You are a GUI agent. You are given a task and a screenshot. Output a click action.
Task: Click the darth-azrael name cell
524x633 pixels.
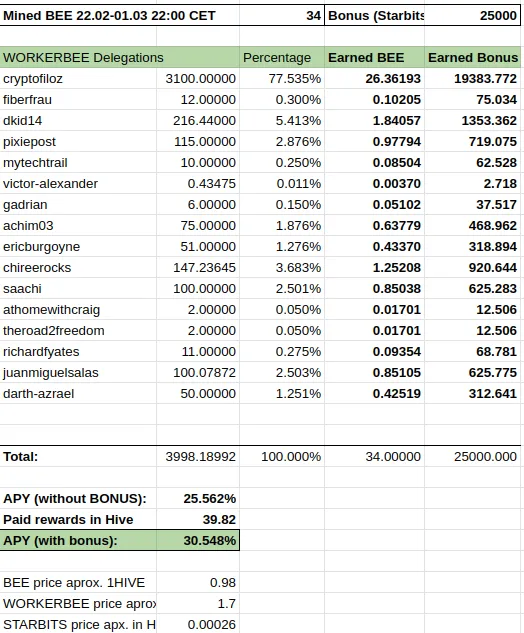(x=78, y=393)
